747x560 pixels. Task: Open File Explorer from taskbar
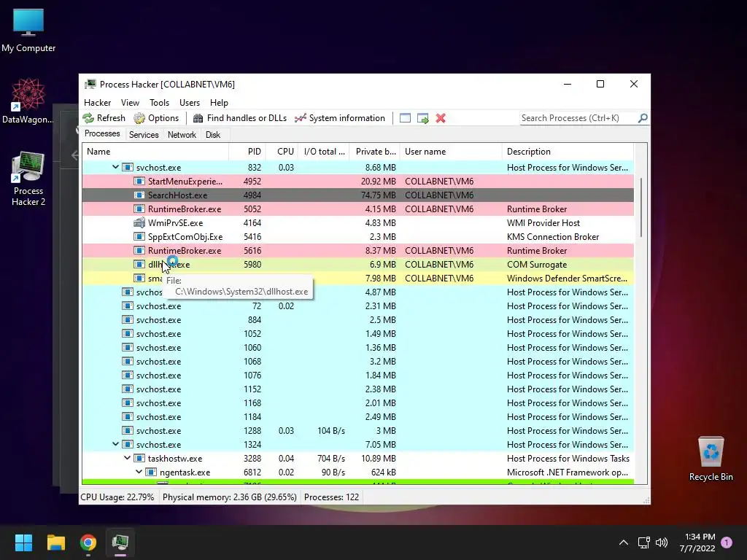pyautogui.click(x=55, y=542)
